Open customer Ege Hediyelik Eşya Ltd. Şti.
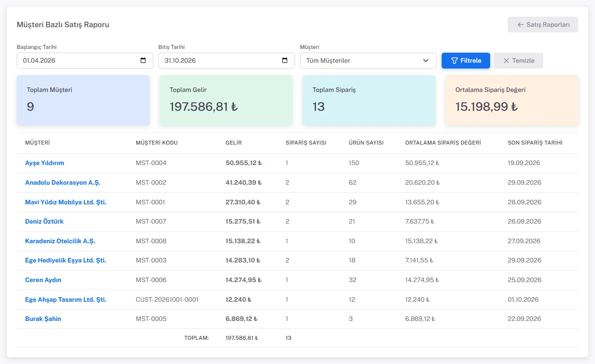 point(66,260)
